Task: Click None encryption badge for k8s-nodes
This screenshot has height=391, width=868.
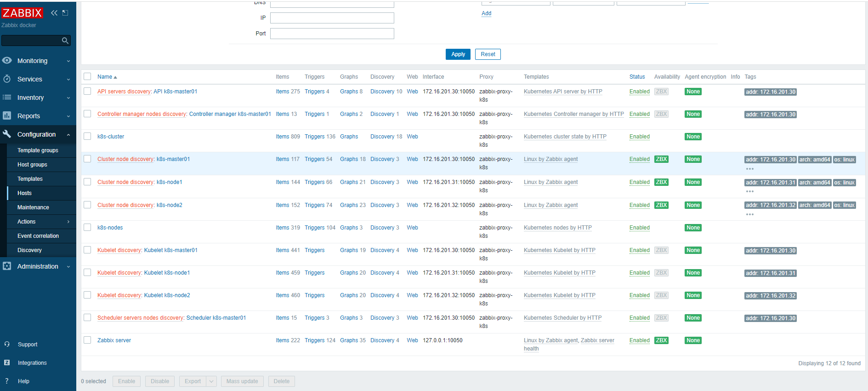Action: point(693,228)
